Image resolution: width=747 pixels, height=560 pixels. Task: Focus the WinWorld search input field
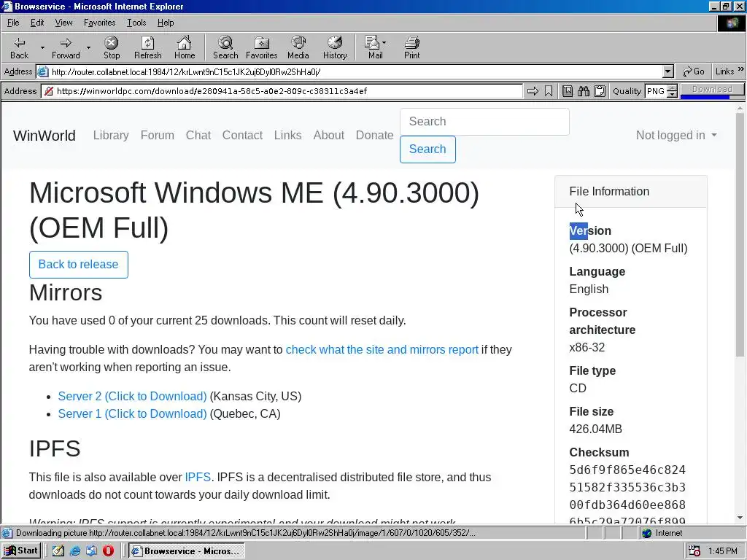coord(484,122)
